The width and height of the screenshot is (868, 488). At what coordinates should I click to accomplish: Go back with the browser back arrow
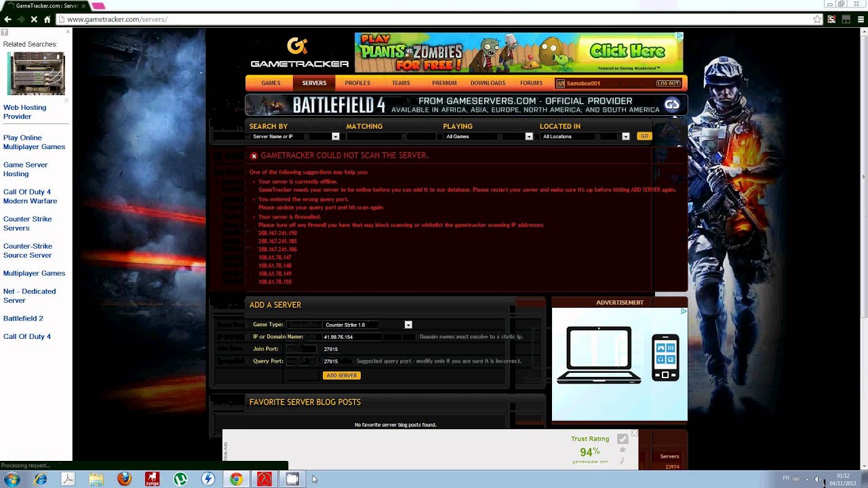tap(7, 20)
